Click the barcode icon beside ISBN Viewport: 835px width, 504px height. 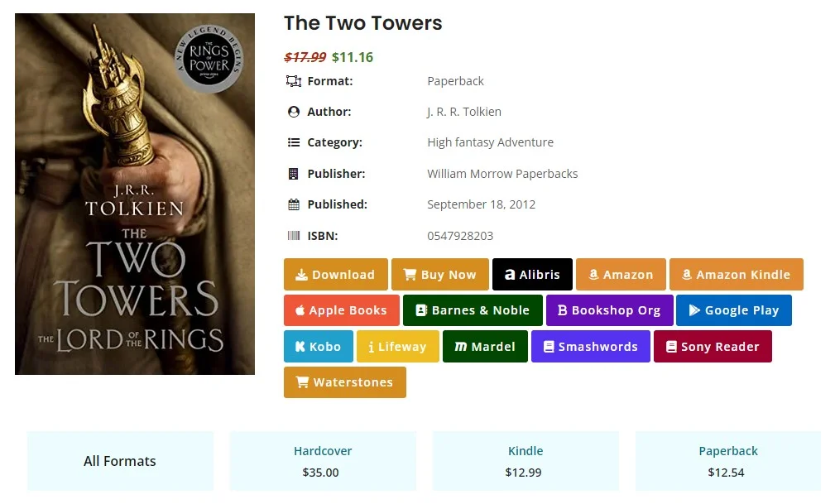pyautogui.click(x=295, y=236)
